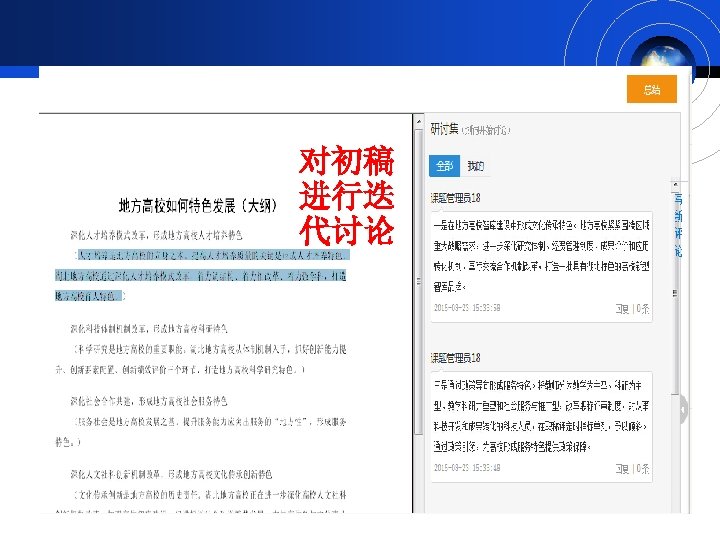Click the paragraph beginning 科学研究是地方高校的重要职能
Viewport: 720px width, 540px height.
pos(201,359)
